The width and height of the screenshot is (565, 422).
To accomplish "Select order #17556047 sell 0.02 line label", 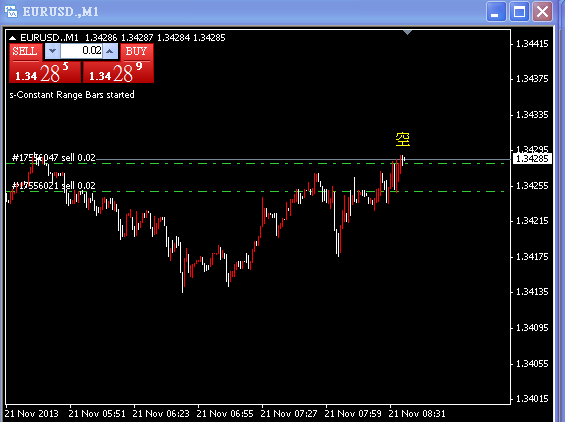I will (x=54, y=157).
